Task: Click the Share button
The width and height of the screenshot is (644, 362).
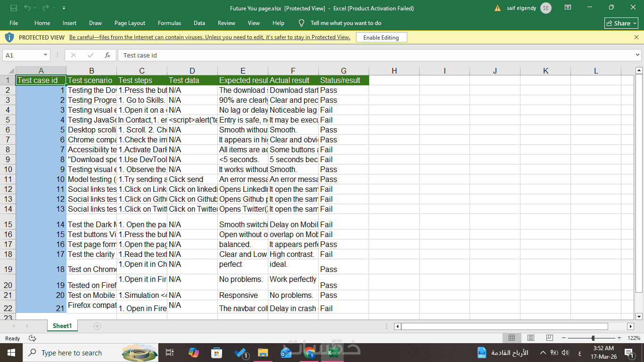Action: pyautogui.click(x=621, y=23)
